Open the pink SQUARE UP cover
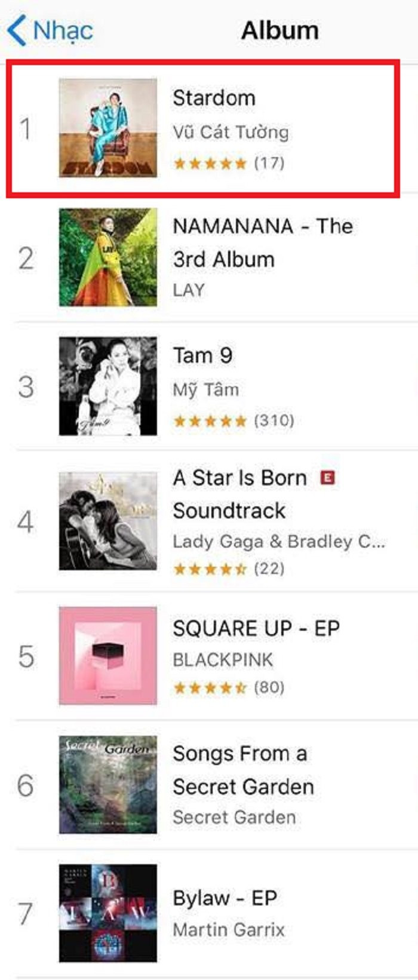This screenshot has height=980, width=418. (108, 656)
